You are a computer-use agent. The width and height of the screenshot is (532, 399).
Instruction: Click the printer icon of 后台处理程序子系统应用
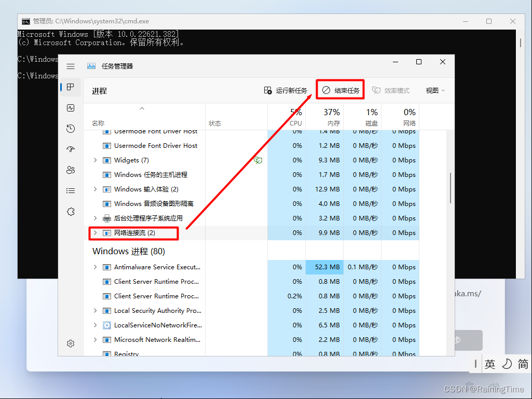106,218
